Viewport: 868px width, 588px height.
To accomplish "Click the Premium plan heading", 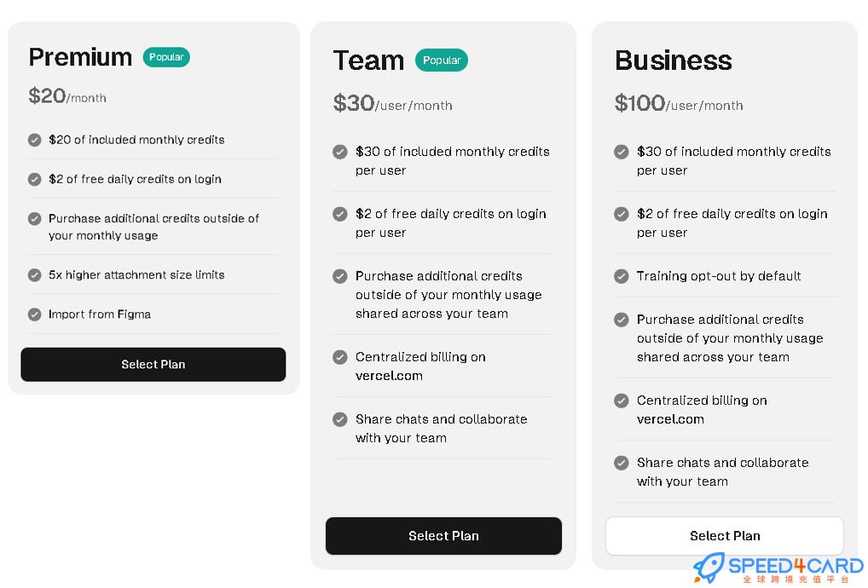I will tap(80, 57).
